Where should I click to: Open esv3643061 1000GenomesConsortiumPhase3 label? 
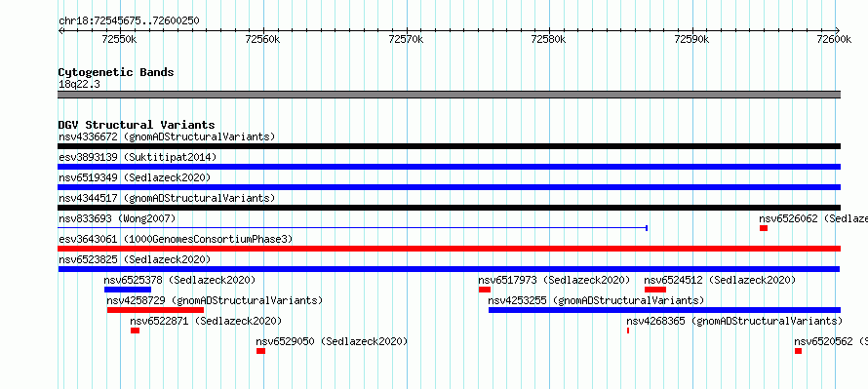tap(176, 239)
